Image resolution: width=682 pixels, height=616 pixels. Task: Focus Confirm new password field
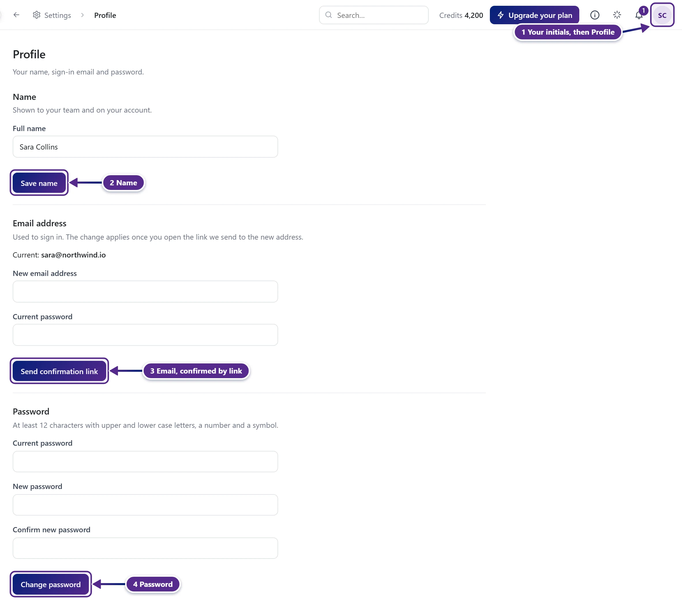pyautogui.click(x=145, y=548)
